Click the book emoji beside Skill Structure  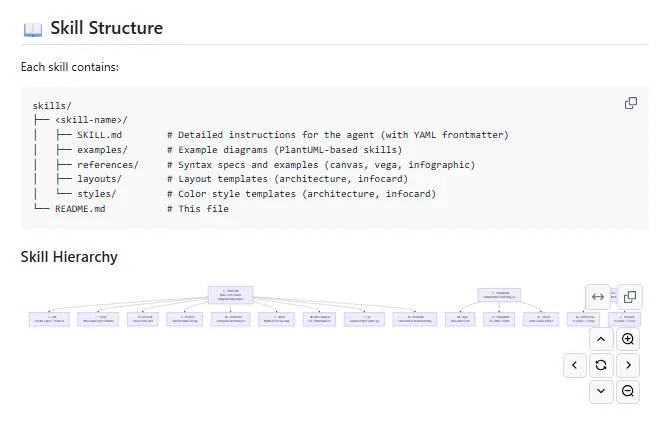pyautogui.click(x=32, y=28)
